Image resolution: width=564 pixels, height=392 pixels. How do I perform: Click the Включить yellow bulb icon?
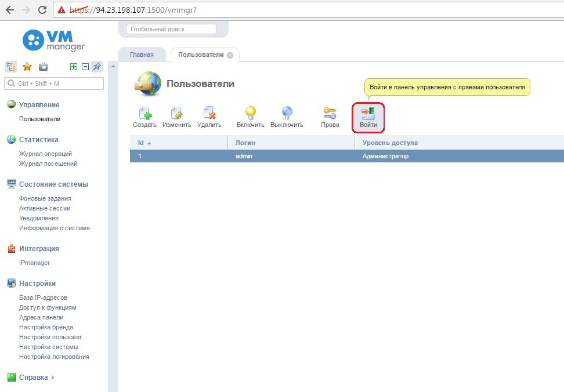pos(250,113)
